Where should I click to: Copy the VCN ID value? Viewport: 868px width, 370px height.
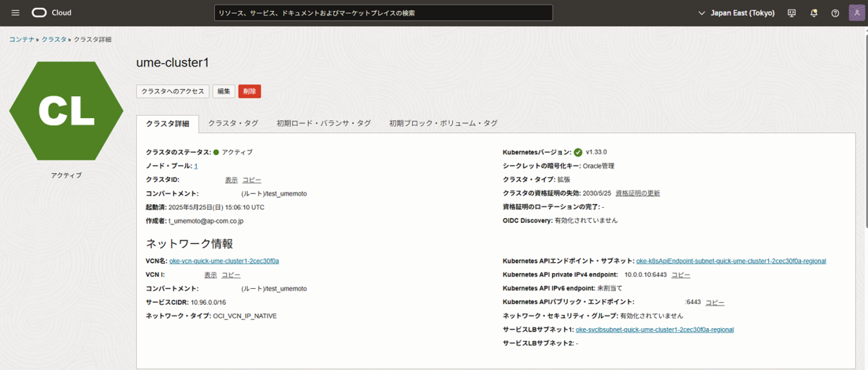(231, 275)
